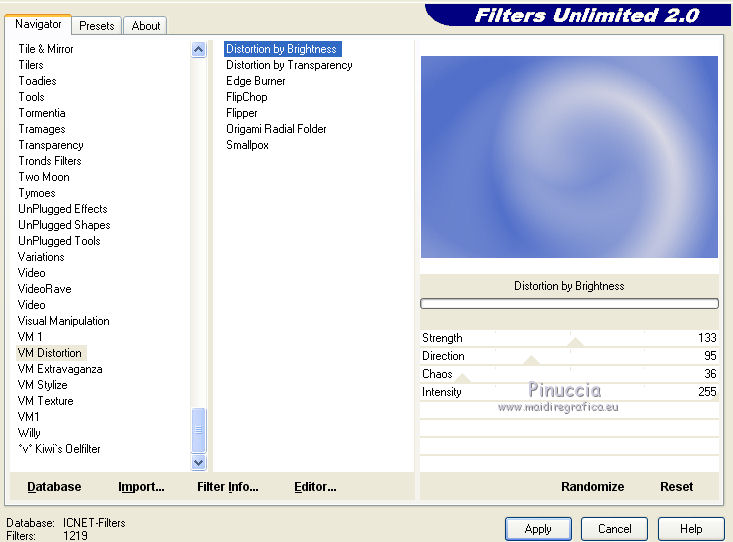Open the Editor... button
This screenshot has width=733, height=542.
[x=315, y=487]
